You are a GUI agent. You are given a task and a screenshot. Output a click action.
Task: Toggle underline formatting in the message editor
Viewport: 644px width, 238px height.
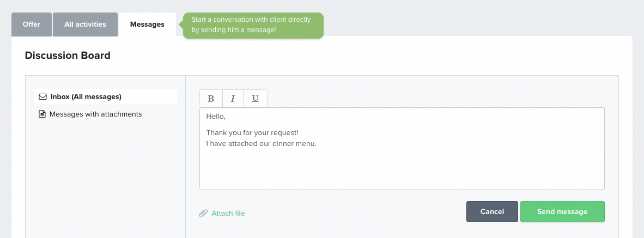(x=255, y=99)
